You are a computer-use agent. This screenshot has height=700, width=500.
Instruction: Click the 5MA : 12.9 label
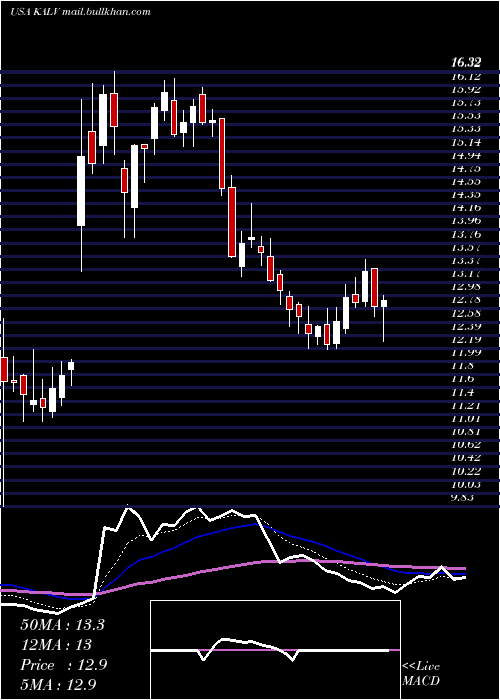click(x=58, y=684)
